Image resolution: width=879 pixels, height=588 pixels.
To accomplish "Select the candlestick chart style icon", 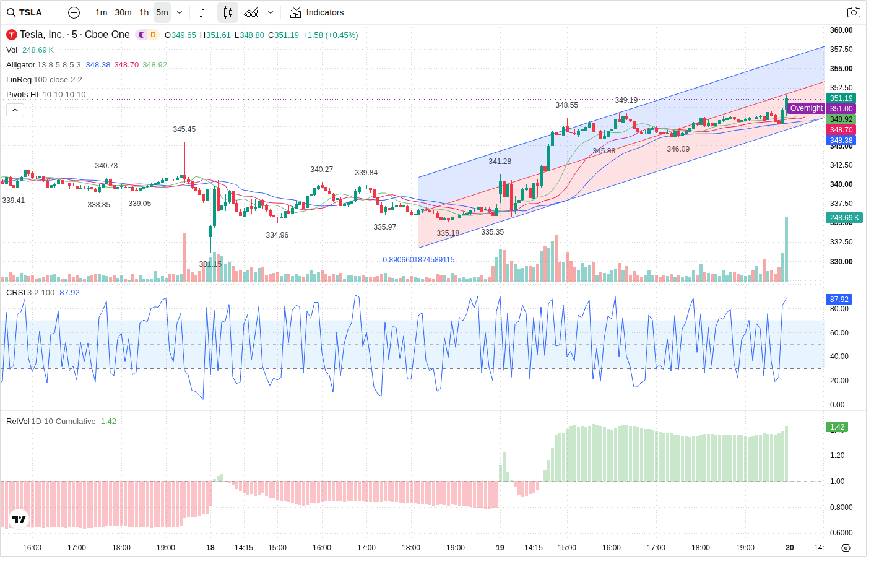I will click(228, 12).
